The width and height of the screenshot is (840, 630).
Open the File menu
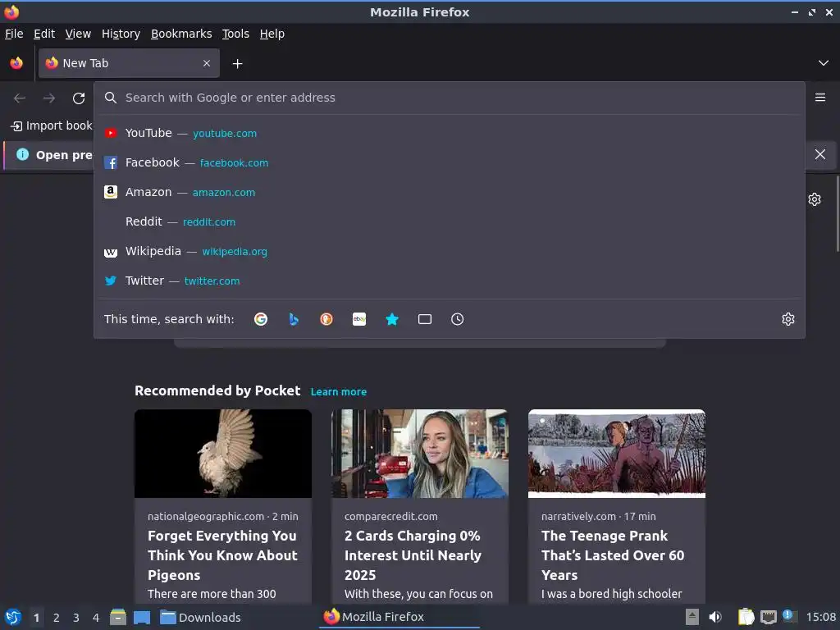coord(14,34)
